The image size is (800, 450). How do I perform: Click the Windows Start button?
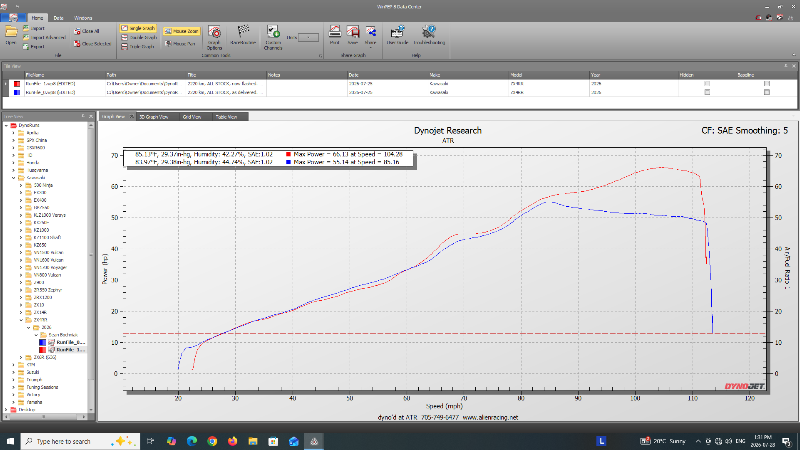point(10,441)
